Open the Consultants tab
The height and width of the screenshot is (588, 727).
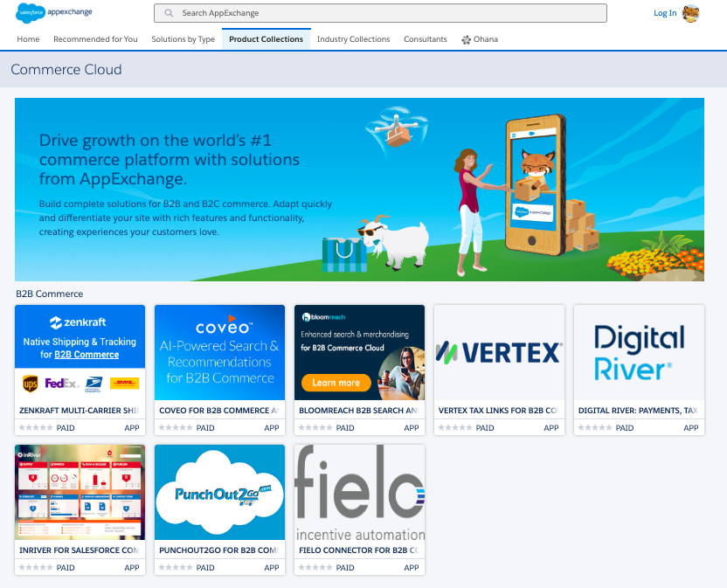[x=426, y=39]
